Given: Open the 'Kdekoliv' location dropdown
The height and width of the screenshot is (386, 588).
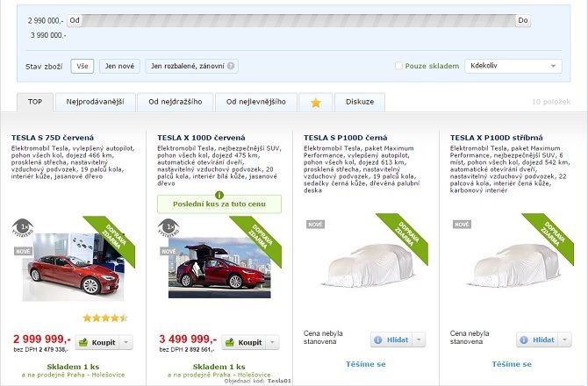Looking at the screenshot, I should coord(513,66).
